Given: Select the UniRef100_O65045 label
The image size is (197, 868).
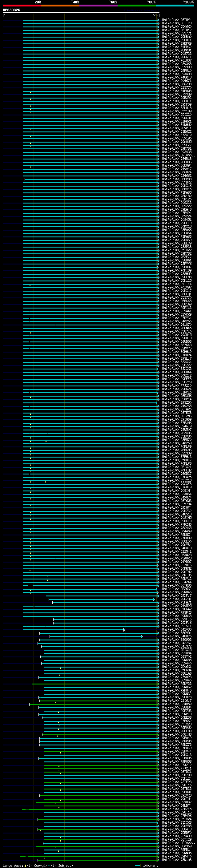Looking at the screenshot, I should point(177,680).
